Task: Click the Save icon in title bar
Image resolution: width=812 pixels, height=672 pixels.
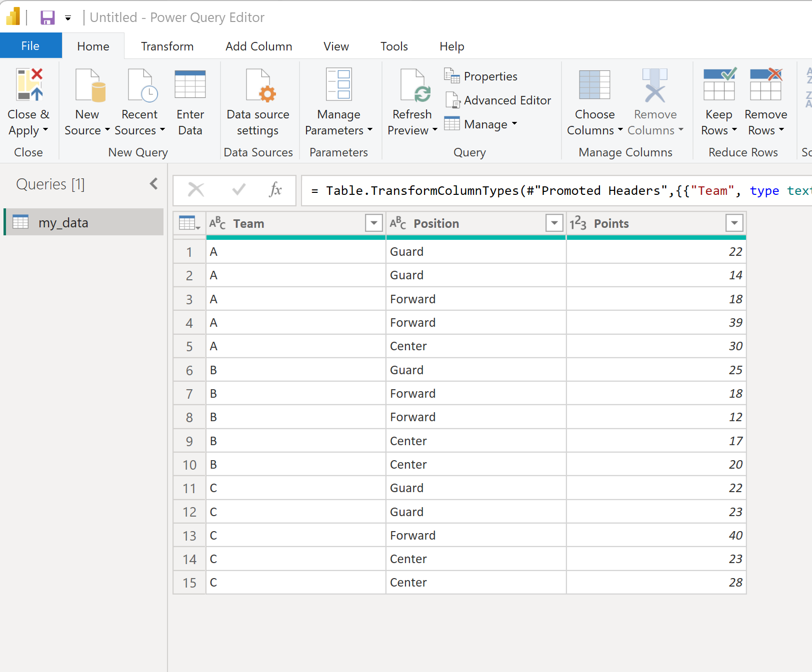Action: [x=47, y=17]
